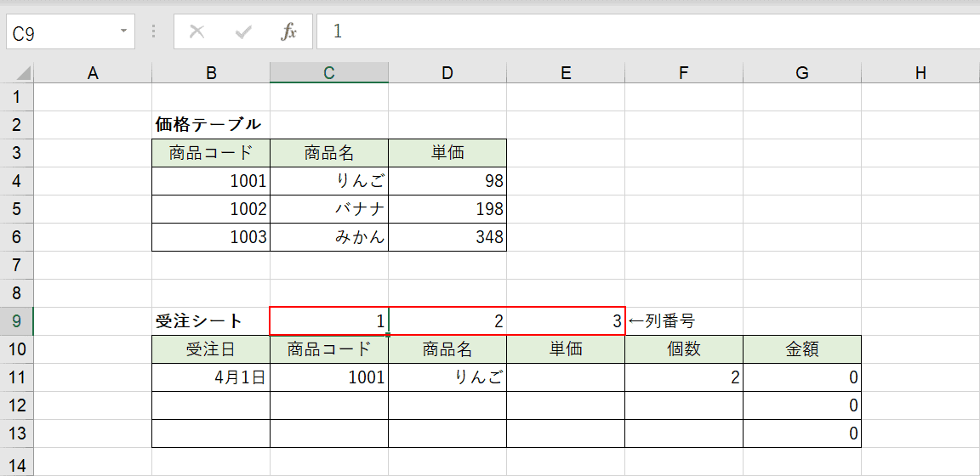Click the 商品コード header in price table
980x476 pixels.
(x=211, y=153)
